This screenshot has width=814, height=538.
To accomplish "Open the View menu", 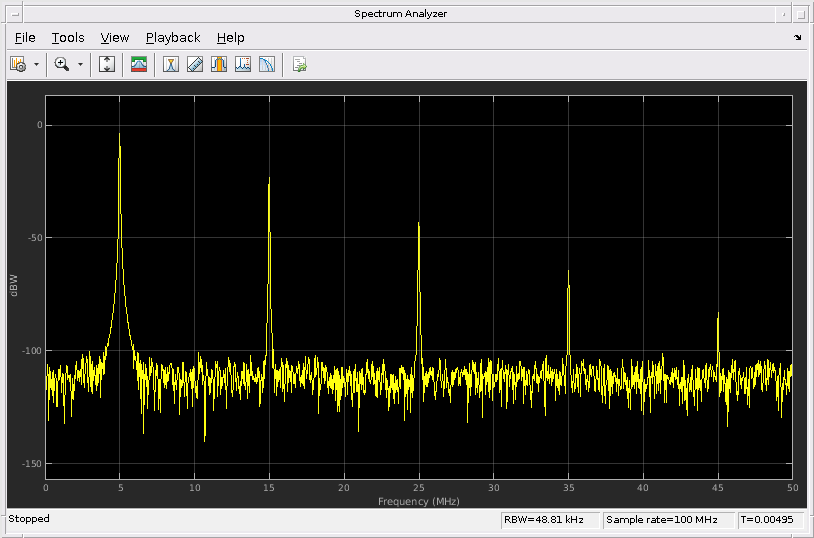I will click(115, 38).
